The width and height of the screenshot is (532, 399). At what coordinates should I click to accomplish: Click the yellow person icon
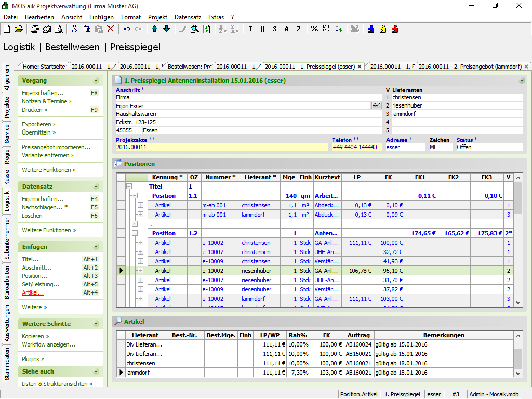pos(383,29)
